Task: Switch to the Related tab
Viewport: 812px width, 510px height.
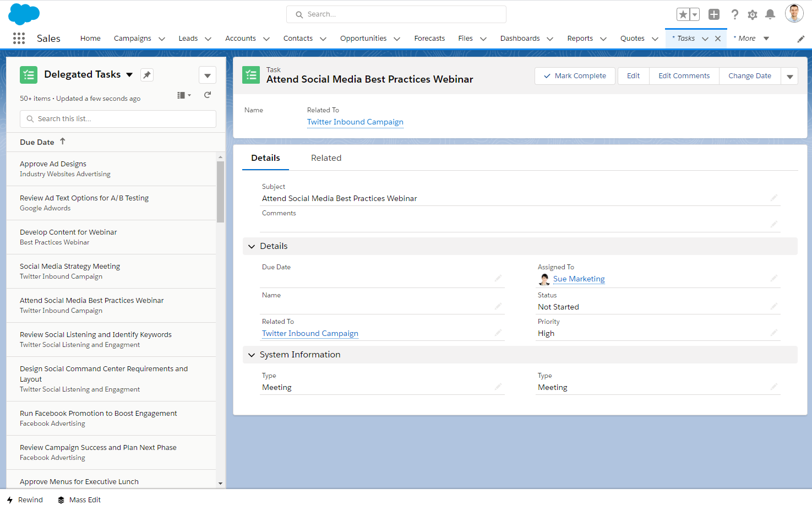Action: (x=326, y=158)
